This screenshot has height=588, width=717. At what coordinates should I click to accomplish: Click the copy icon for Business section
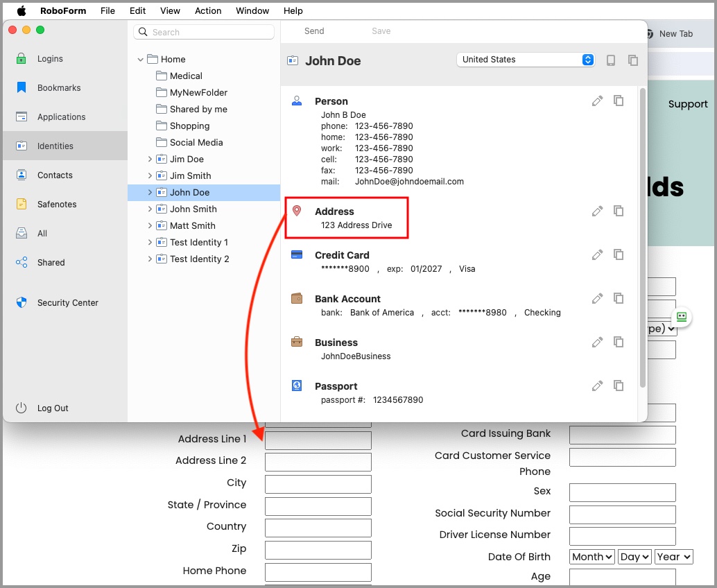(619, 342)
